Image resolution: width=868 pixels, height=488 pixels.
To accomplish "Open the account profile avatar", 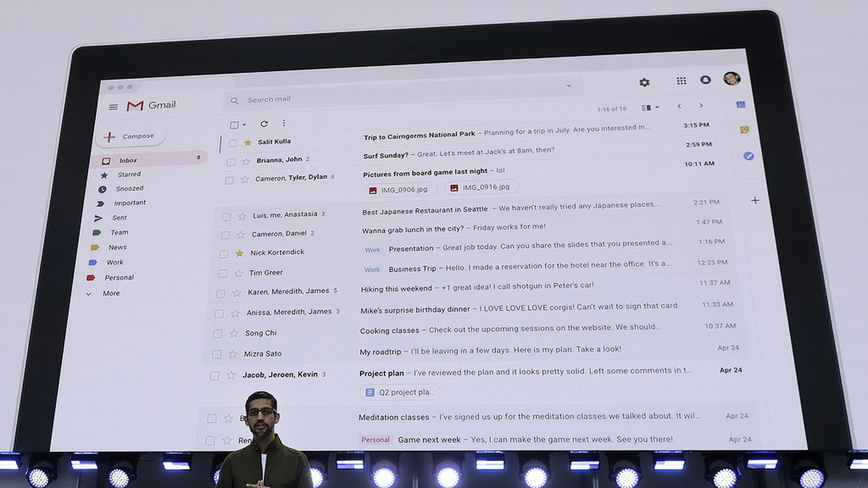I will coord(732,79).
